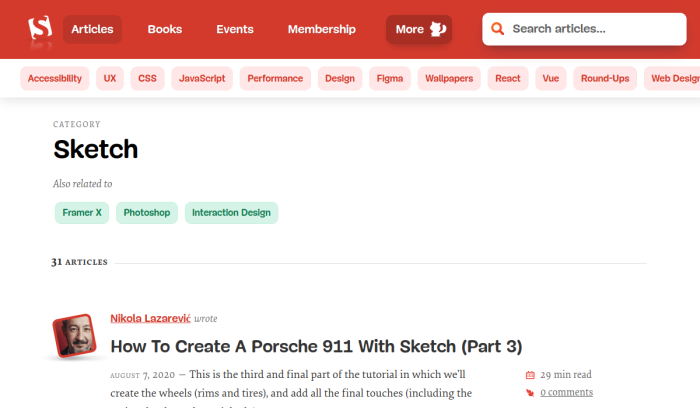Click Nikola Lazarević's avatar photo
The width and height of the screenshot is (700, 408).
(75, 335)
